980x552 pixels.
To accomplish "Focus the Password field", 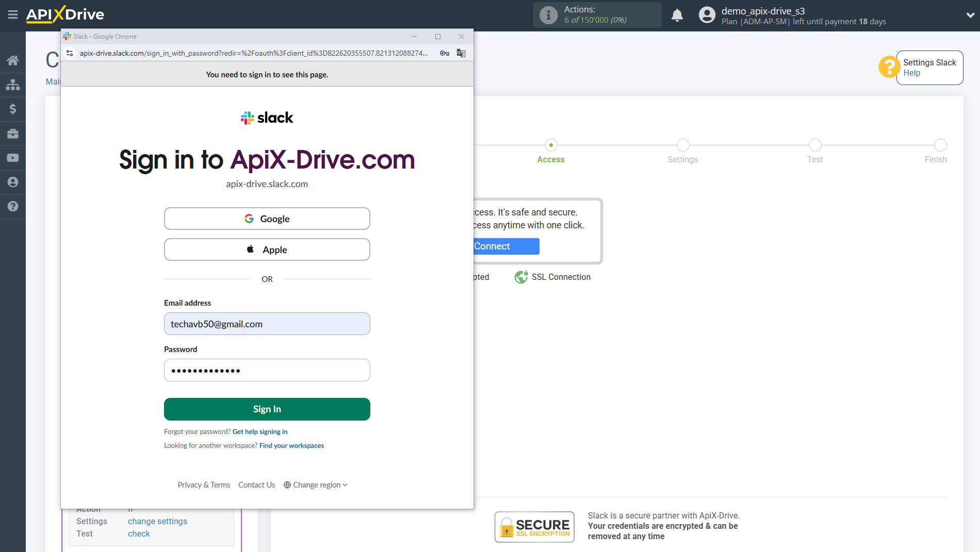I will (267, 370).
